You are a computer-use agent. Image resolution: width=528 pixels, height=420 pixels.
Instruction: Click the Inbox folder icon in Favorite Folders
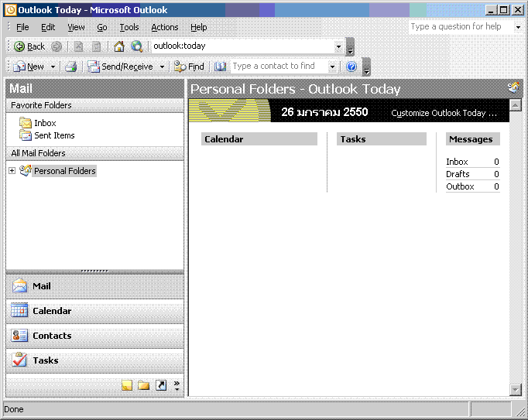[x=26, y=123]
